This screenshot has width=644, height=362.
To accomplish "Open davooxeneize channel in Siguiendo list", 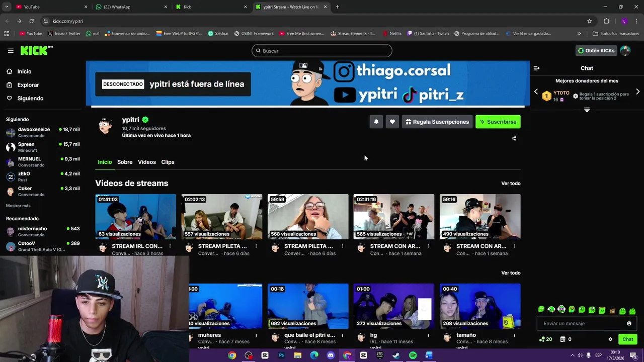I will [x=43, y=132].
